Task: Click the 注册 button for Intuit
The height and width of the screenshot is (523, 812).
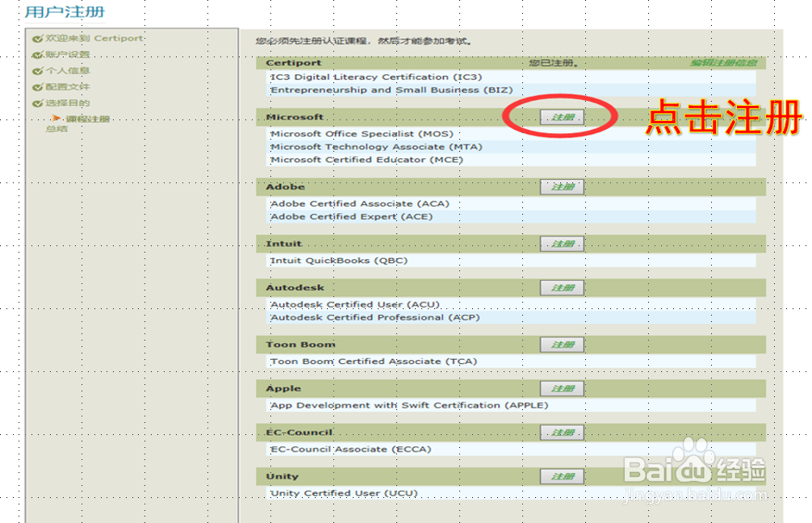Action: (x=562, y=244)
